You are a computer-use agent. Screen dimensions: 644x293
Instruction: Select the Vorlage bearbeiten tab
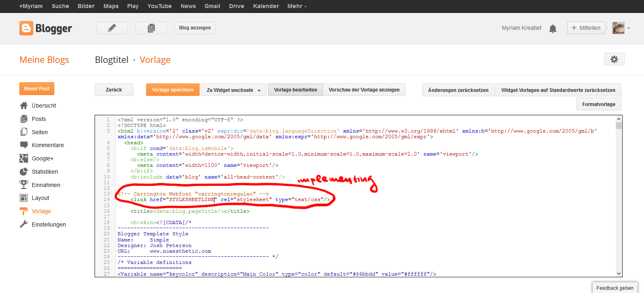click(295, 90)
